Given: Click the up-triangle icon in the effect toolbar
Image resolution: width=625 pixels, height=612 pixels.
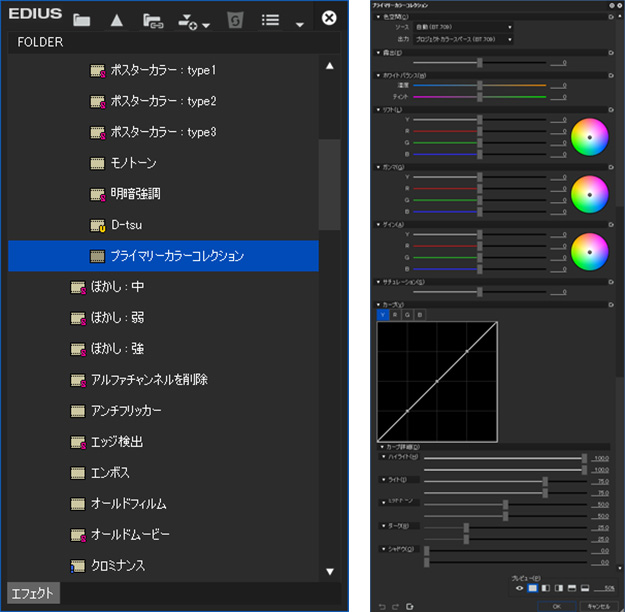Looking at the screenshot, I should click(x=117, y=19).
